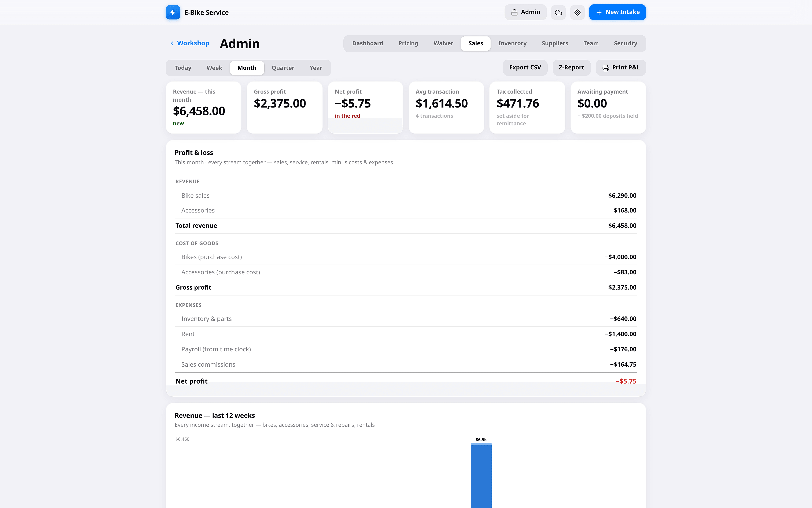Open the cloud sync icon
This screenshot has width=812, height=508.
pyautogui.click(x=558, y=12)
